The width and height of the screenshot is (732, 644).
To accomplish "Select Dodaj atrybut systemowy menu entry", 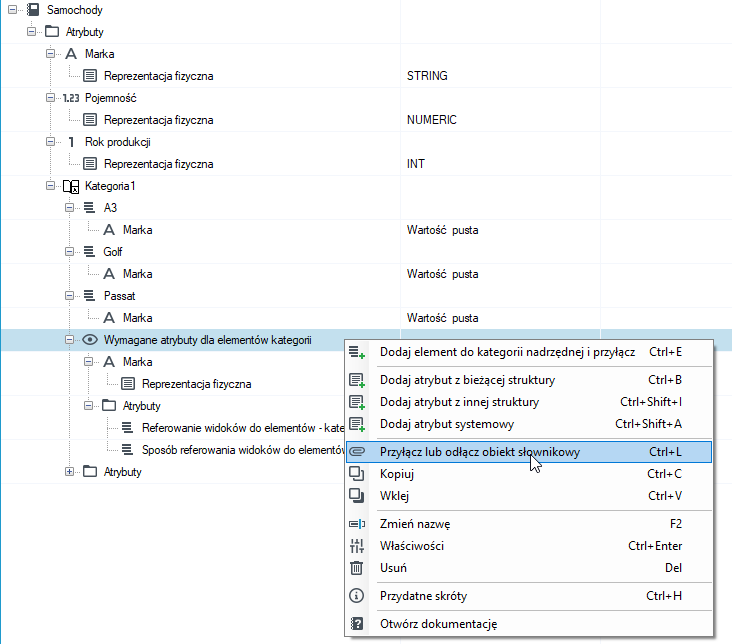I will click(529, 424).
